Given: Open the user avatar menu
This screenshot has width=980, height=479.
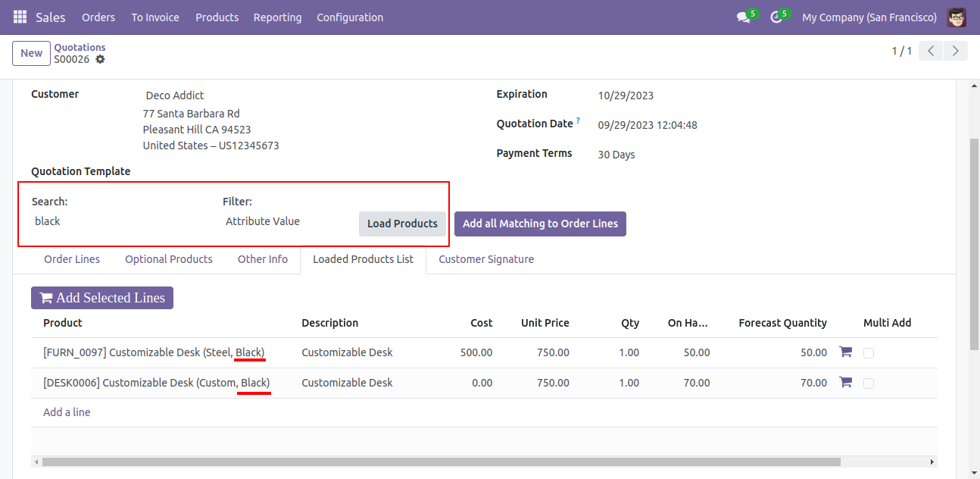Looking at the screenshot, I should 957,17.
